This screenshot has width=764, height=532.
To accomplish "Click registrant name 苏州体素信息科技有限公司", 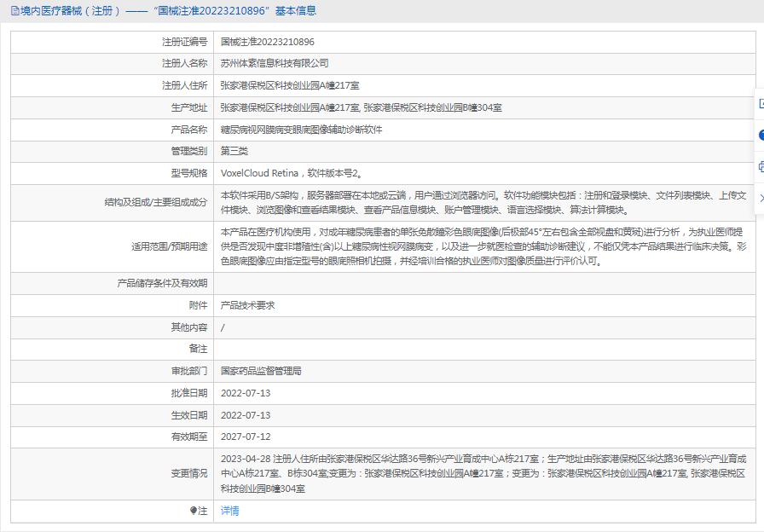I will [x=275, y=63].
